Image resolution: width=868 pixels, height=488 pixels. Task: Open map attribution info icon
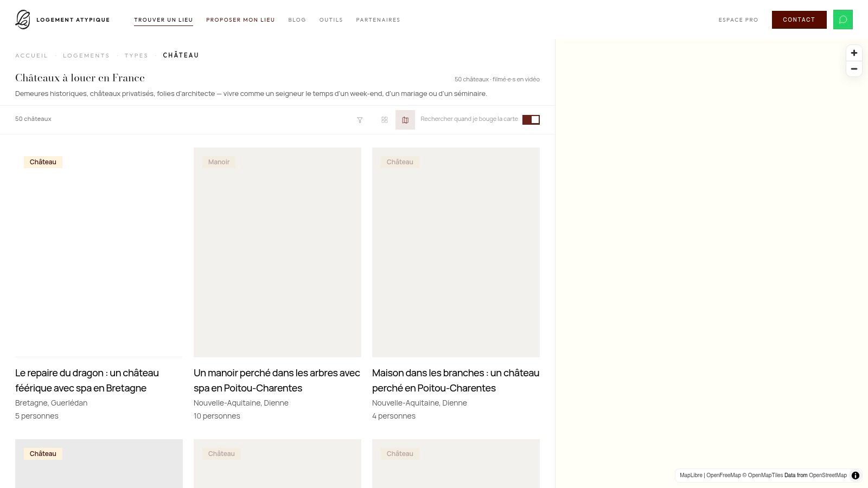(x=856, y=476)
